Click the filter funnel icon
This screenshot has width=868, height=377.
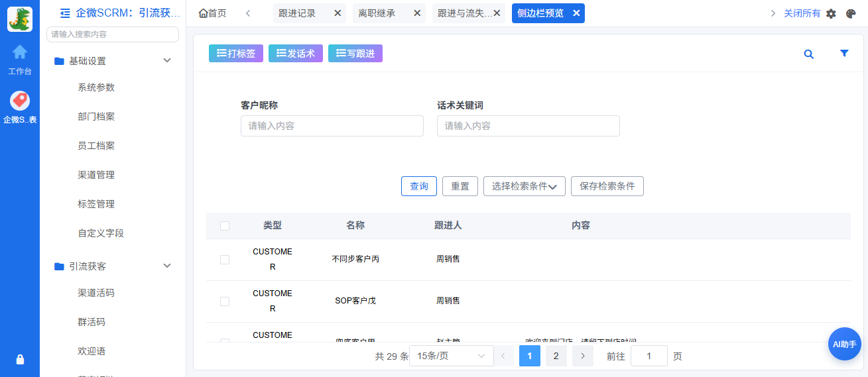(844, 54)
